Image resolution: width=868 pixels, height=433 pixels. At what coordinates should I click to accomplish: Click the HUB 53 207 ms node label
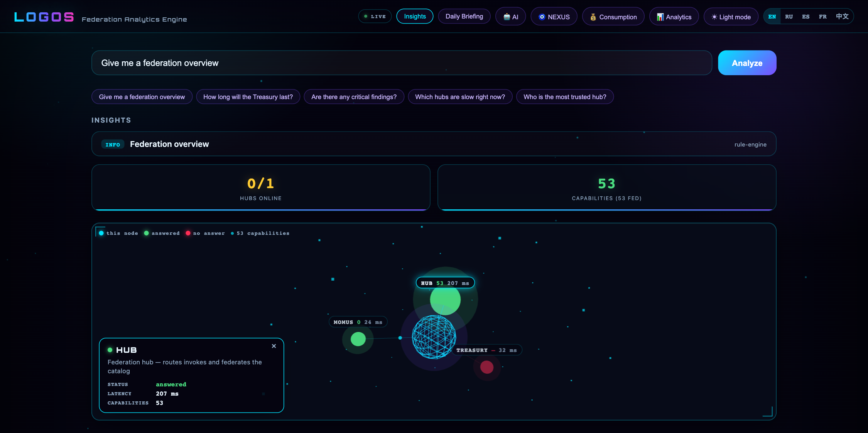point(445,283)
